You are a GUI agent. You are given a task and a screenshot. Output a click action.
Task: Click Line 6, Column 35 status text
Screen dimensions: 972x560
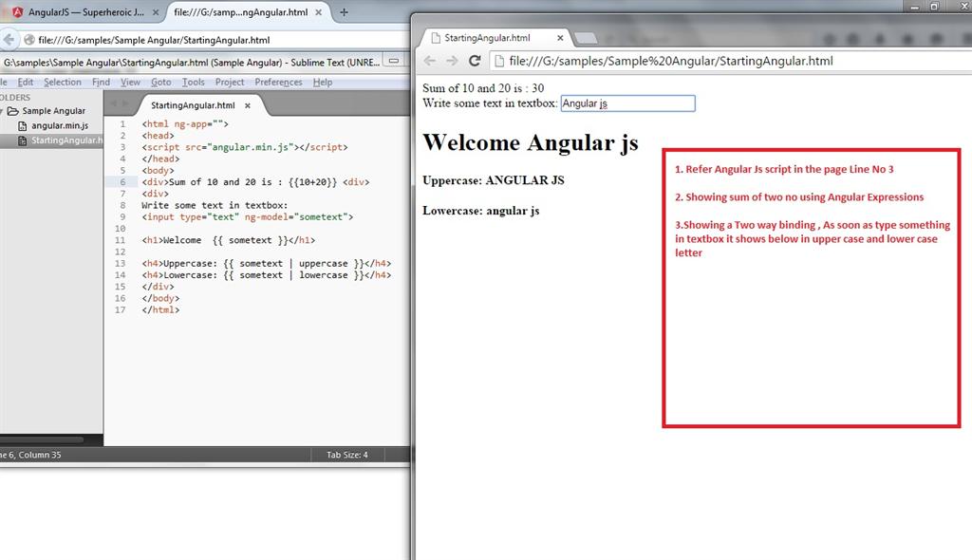(x=30, y=455)
